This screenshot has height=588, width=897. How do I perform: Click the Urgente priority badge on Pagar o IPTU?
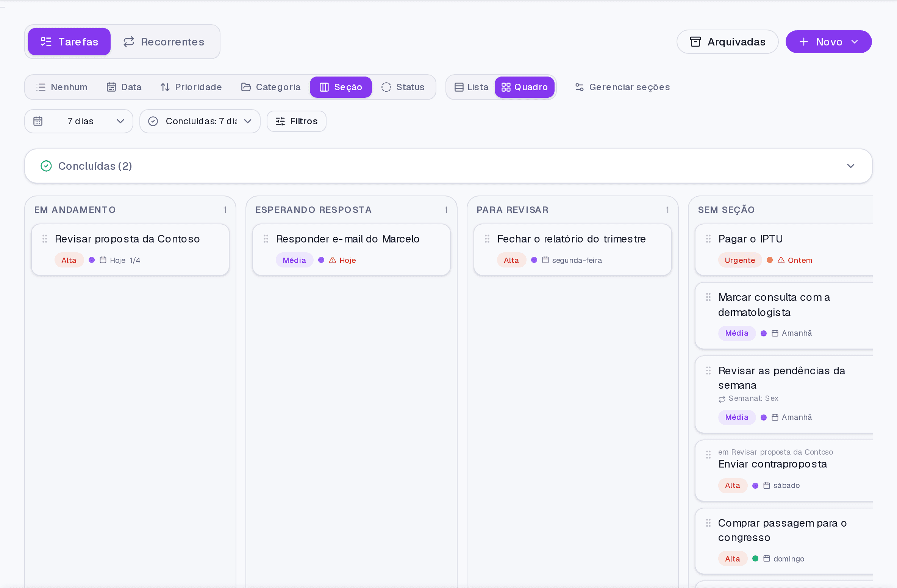pos(740,260)
